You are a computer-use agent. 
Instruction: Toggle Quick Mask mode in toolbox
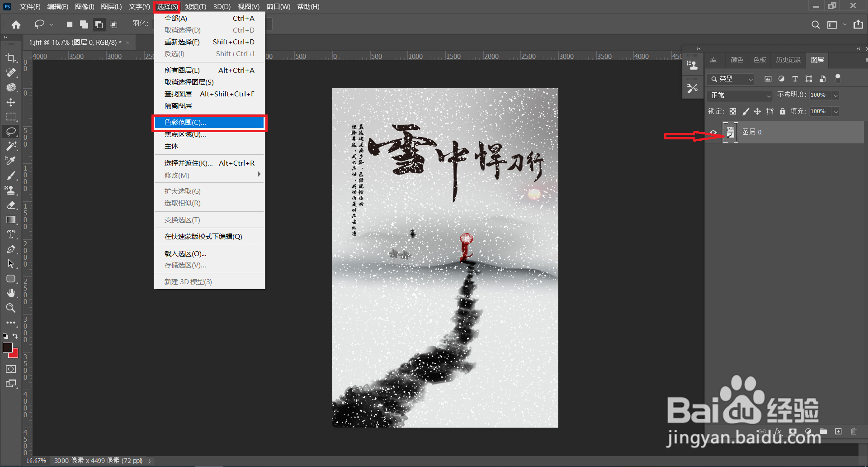[x=11, y=369]
